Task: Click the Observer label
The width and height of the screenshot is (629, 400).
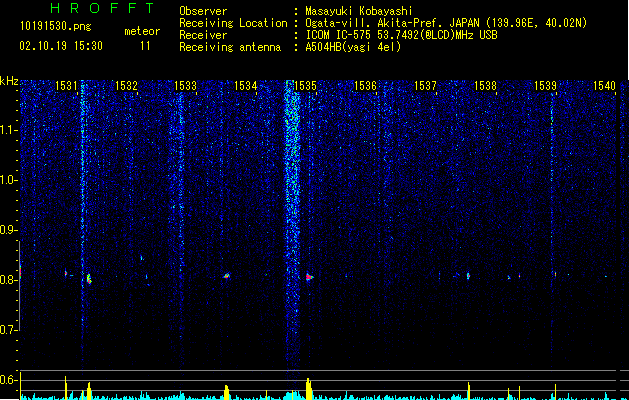Action: tap(203, 11)
